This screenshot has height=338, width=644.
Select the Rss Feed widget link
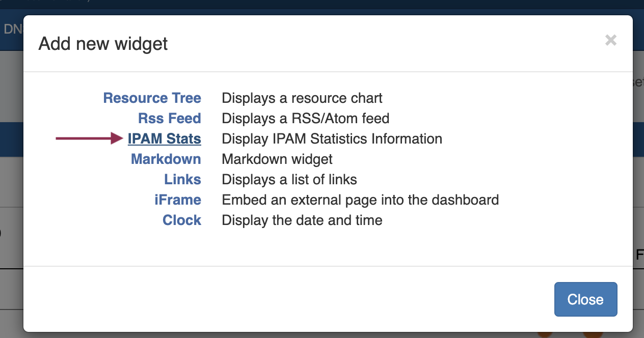(x=169, y=119)
